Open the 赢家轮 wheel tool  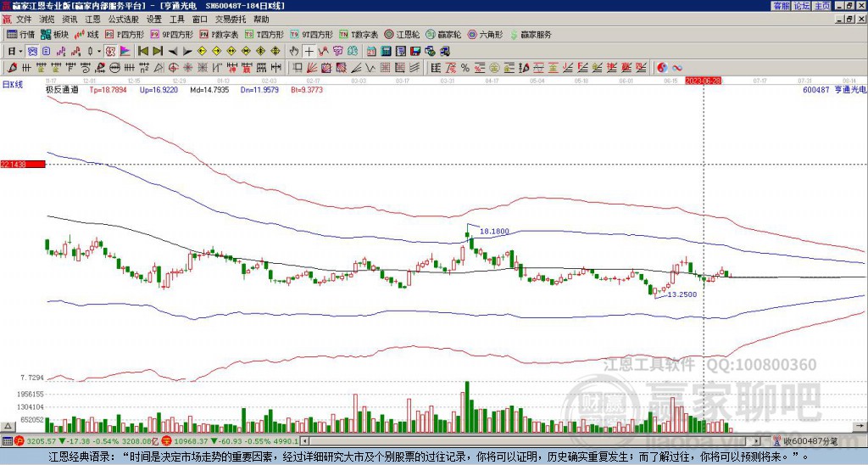[443, 34]
